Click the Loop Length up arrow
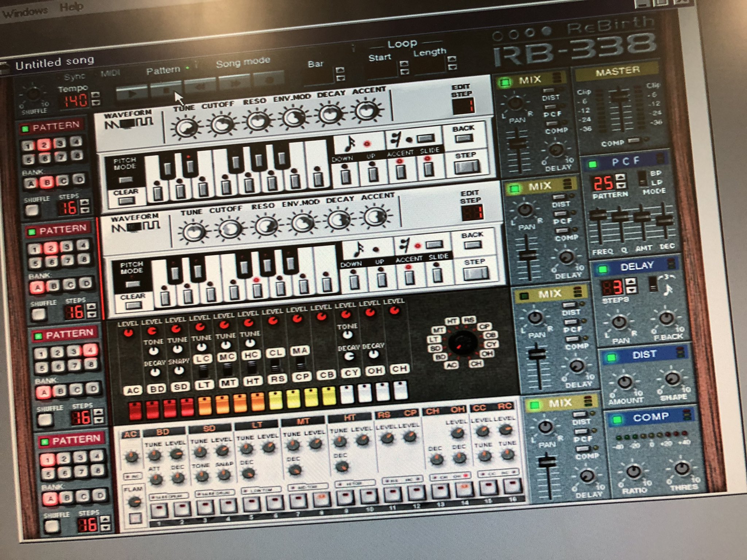The height and width of the screenshot is (560, 747). click(x=452, y=59)
